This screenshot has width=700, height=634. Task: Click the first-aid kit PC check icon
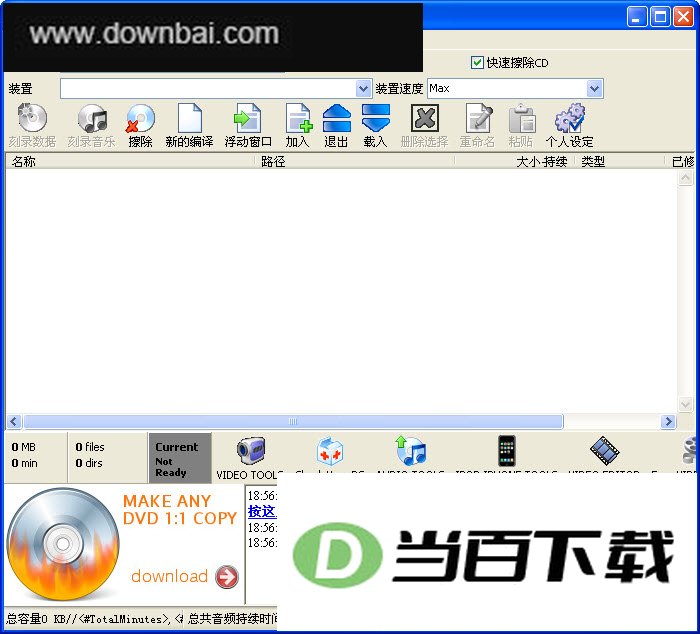coord(330,451)
